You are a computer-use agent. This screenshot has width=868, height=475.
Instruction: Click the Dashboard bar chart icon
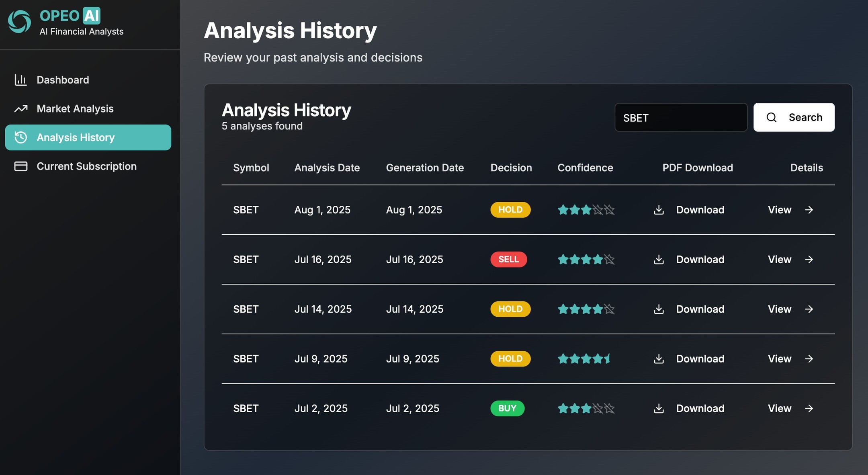click(20, 80)
